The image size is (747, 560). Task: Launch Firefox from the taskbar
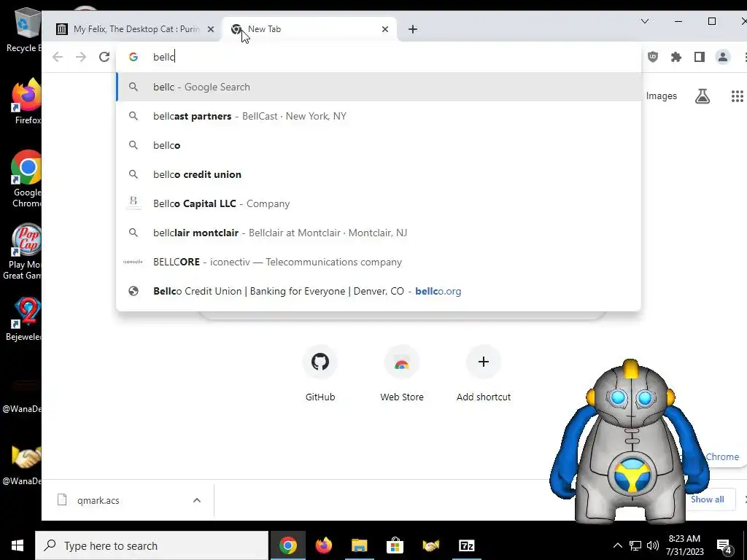click(x=323, y=545)
